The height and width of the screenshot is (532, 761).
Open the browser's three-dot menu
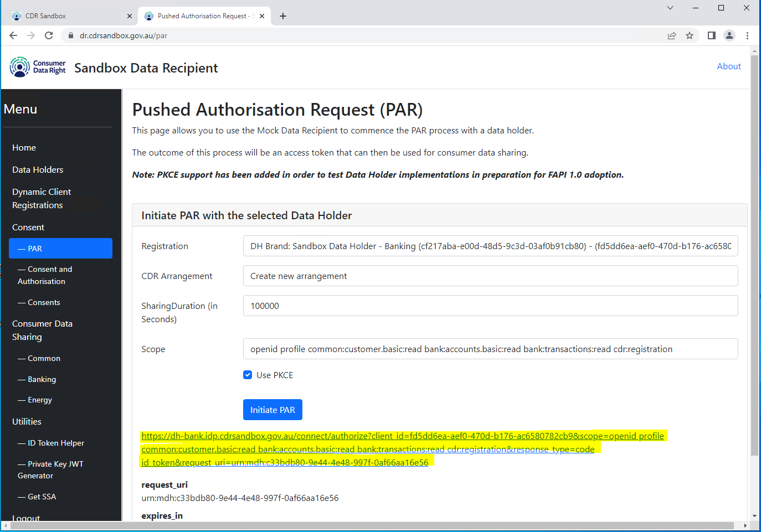click(747, 35)
